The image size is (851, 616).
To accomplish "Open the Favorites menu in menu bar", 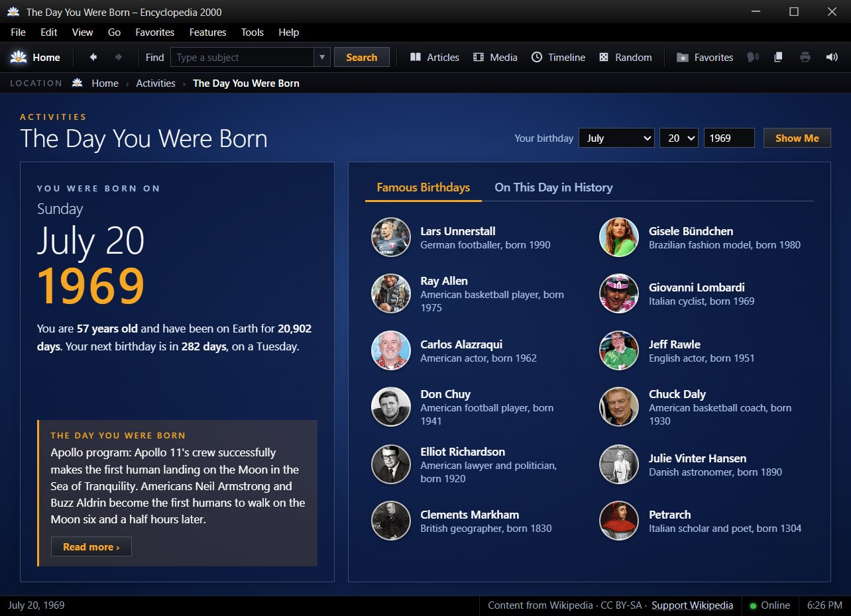I will 155,32.
